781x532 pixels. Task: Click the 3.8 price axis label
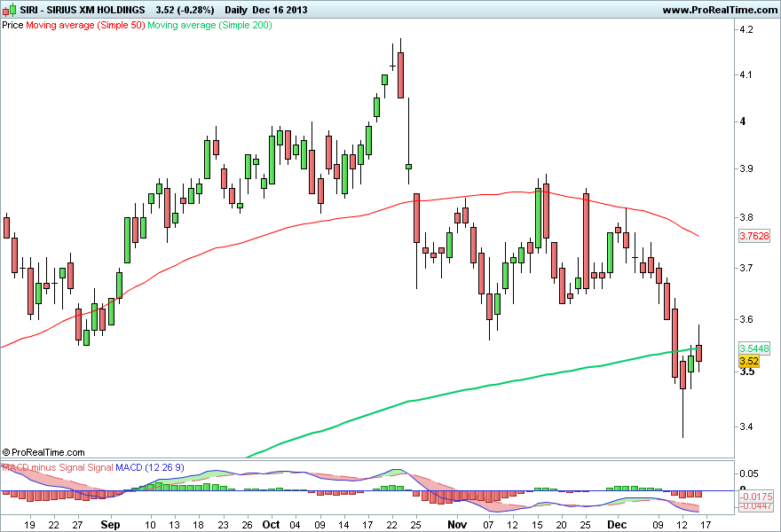coord(746,217)
